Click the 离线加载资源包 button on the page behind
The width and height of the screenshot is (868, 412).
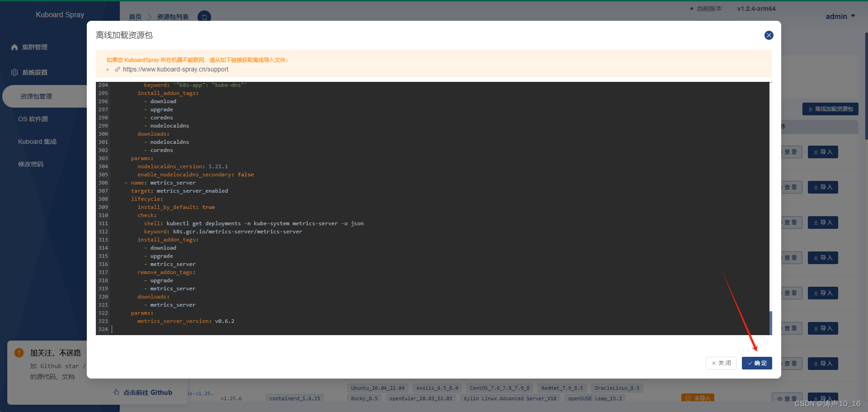coord(830,109)
